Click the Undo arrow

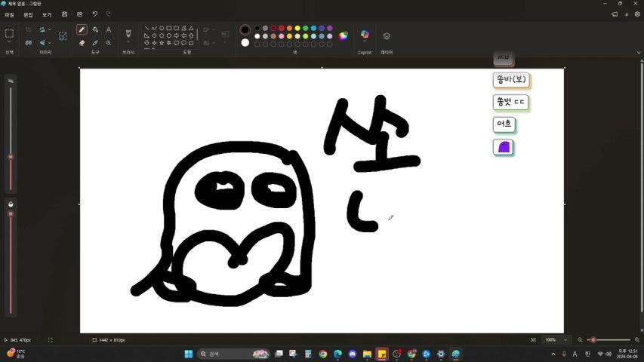[95, 14]
